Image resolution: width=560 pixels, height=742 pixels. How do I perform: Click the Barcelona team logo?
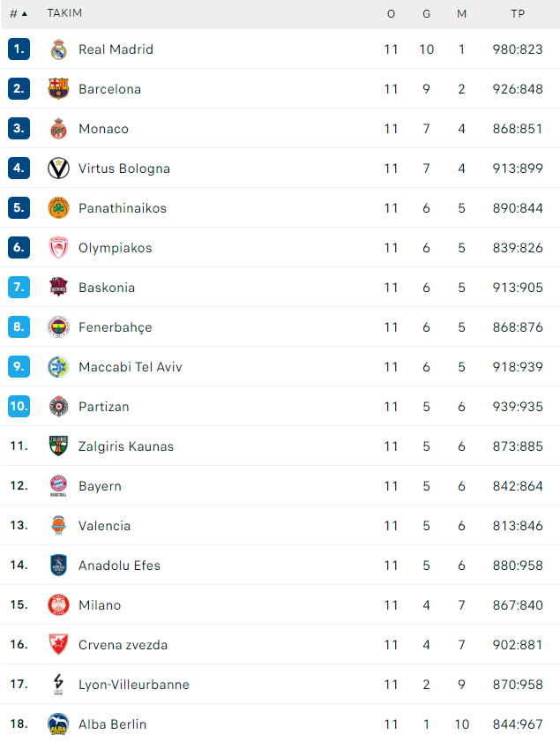click(x=58, y=89)
